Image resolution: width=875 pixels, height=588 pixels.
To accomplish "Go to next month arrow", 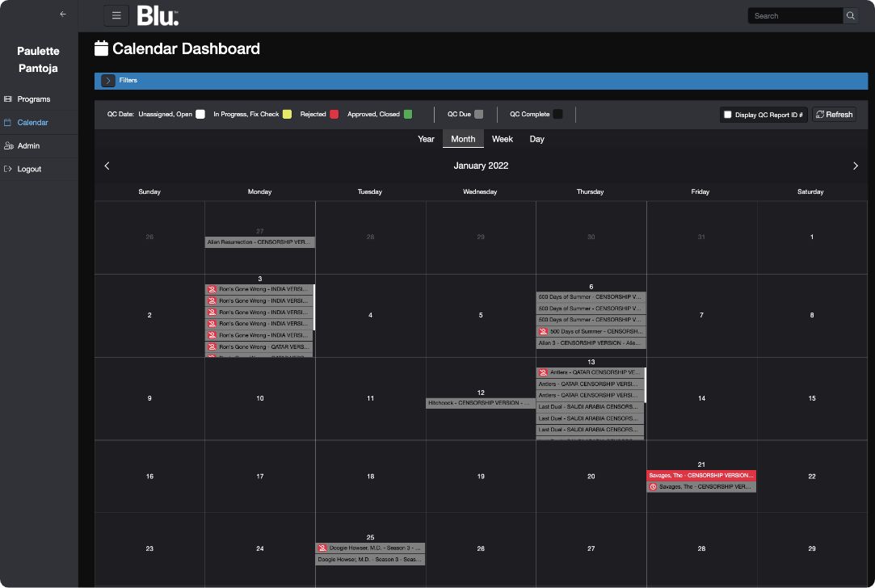I will pyautogui.click(x=856, y=166).
